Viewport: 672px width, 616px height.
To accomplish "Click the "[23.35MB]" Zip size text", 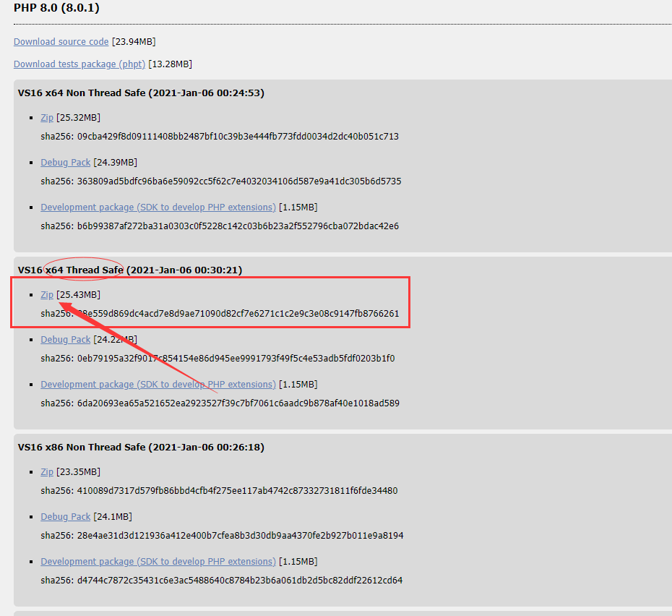I will pos(79,472).
